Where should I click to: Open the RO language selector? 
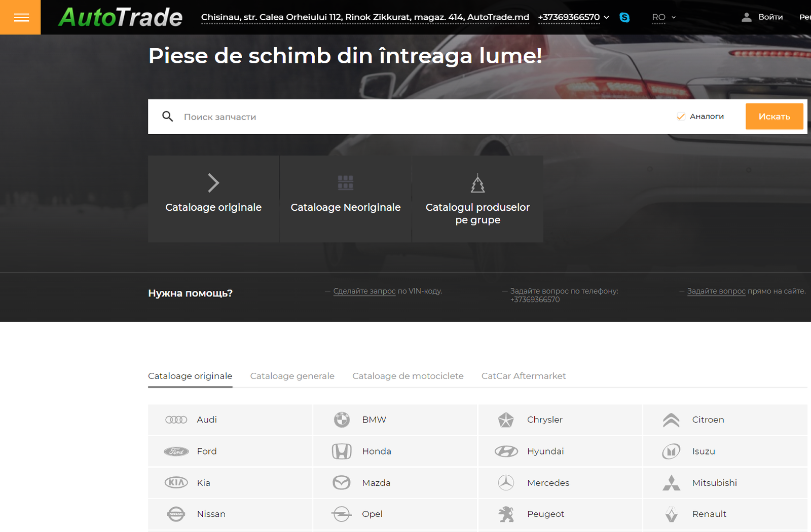pyautogui.click(x=663, y=17)
